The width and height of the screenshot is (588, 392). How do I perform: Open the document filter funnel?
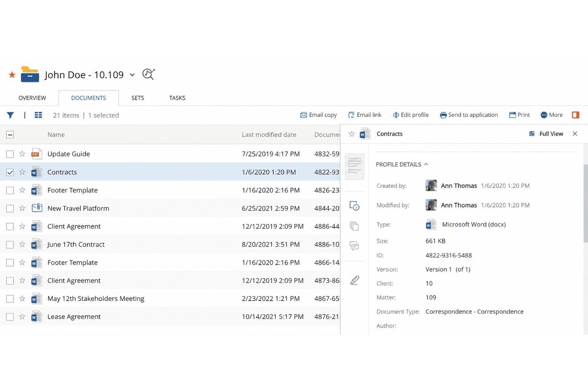click(x=10, y=115)
